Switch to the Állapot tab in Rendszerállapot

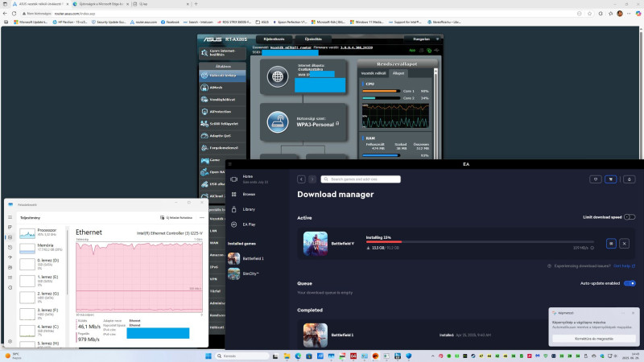point(398,73)
